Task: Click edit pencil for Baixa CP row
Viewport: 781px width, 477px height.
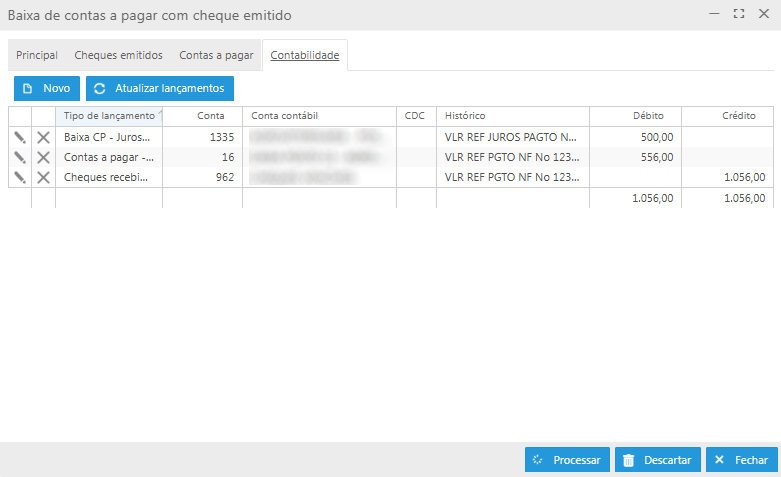Action: (19, 137)
